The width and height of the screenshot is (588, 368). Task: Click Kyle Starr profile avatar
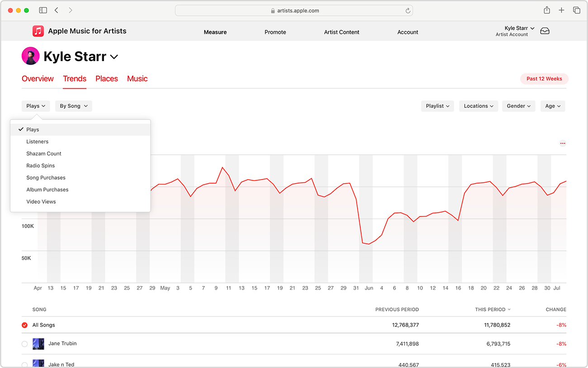pos(30,56)
